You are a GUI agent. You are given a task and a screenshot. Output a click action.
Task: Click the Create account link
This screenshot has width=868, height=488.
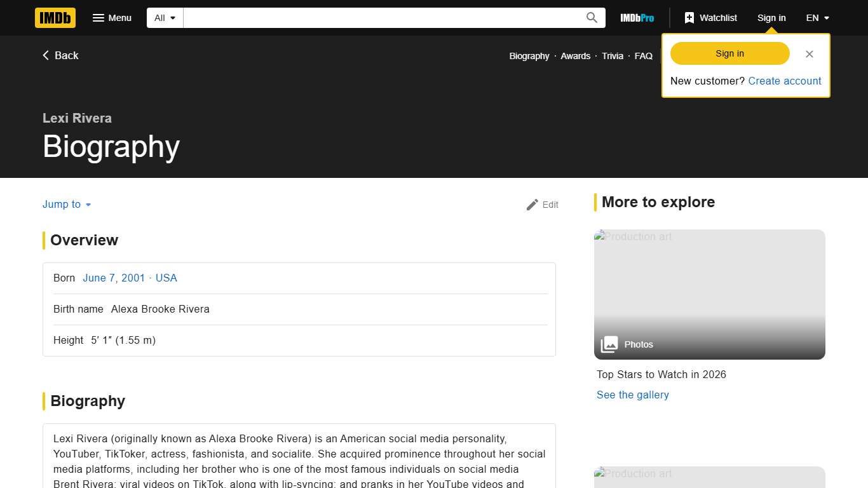coord(785,81)
